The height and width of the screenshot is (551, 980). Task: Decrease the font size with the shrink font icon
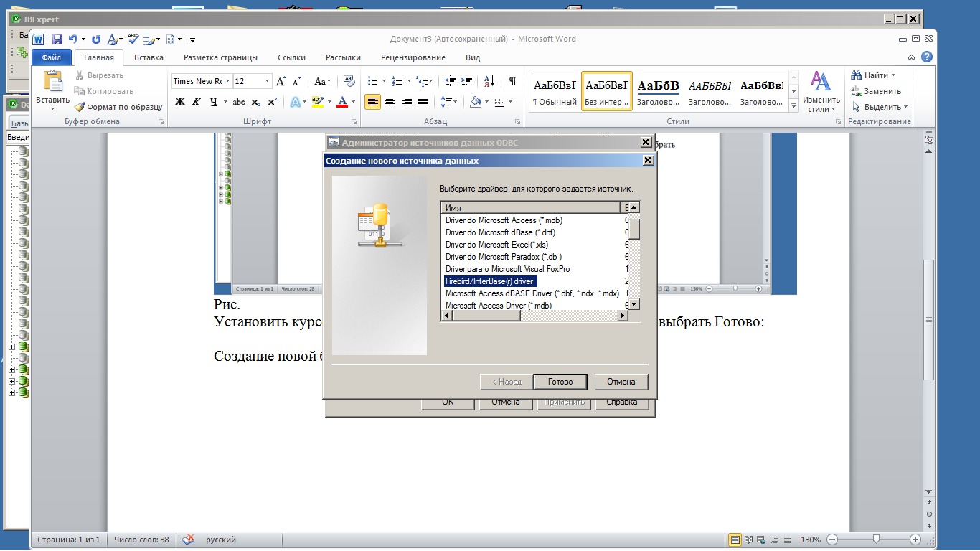pos(297,81)
